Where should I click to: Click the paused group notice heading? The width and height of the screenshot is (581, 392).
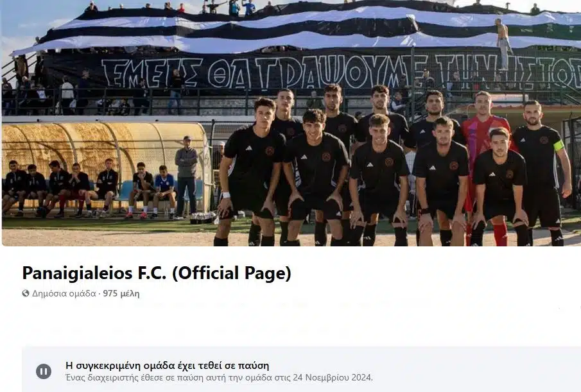[167, 365]
